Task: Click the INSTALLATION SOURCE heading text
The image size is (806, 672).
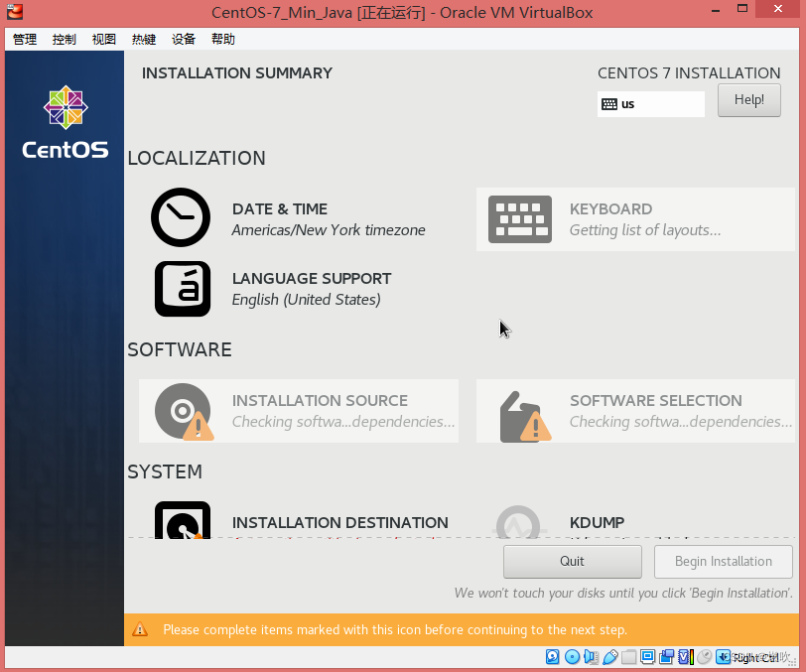Action: 320,401
